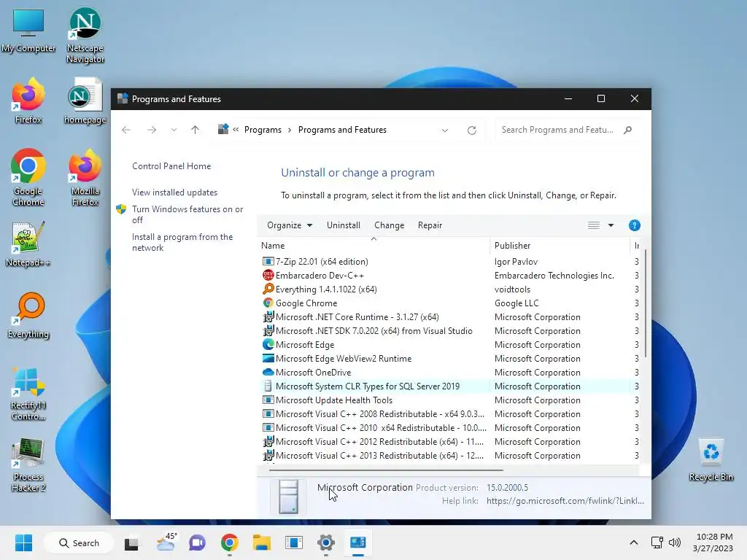Open recent locations chevron dropdown
Image resolution: width=747 pixels, height=560 pixels.
(x=174, y=130)
